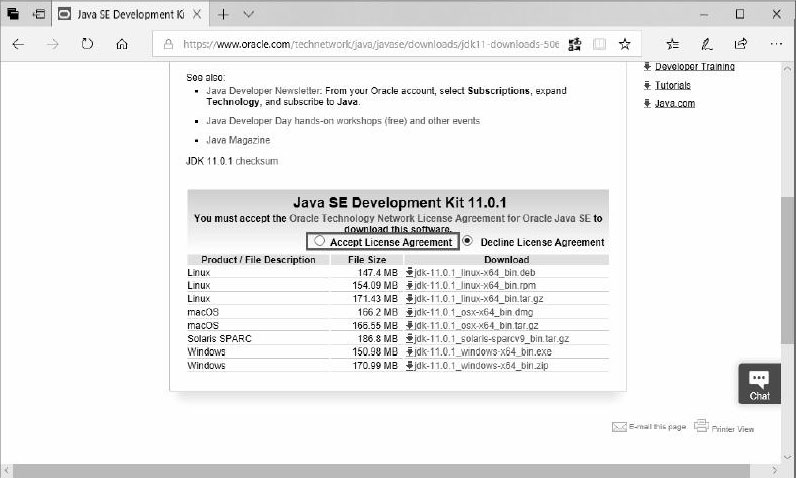
Task: Open the Chat widget
Action: [759, 384]
